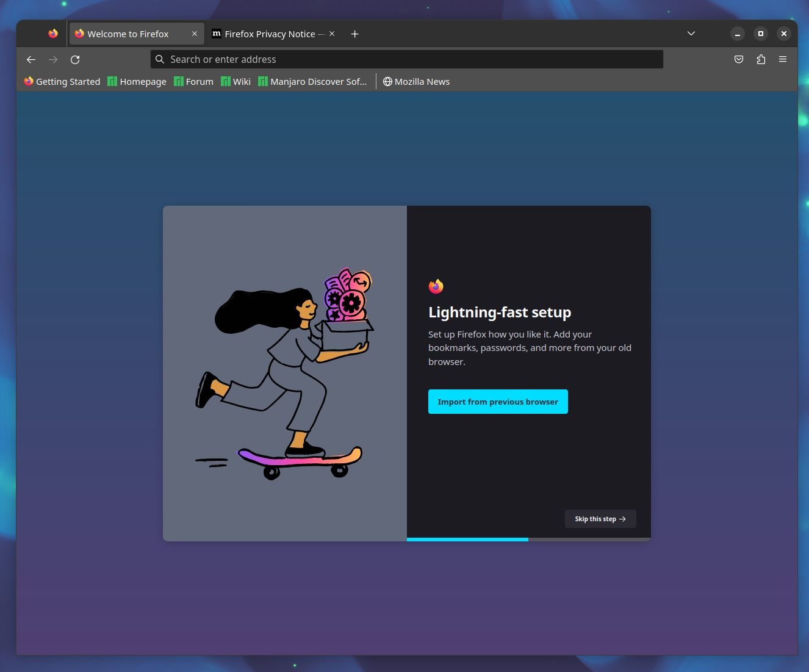Screen dimensions: 809x672
Task: Focus the Search or enter address field
Action: (409, 59)
